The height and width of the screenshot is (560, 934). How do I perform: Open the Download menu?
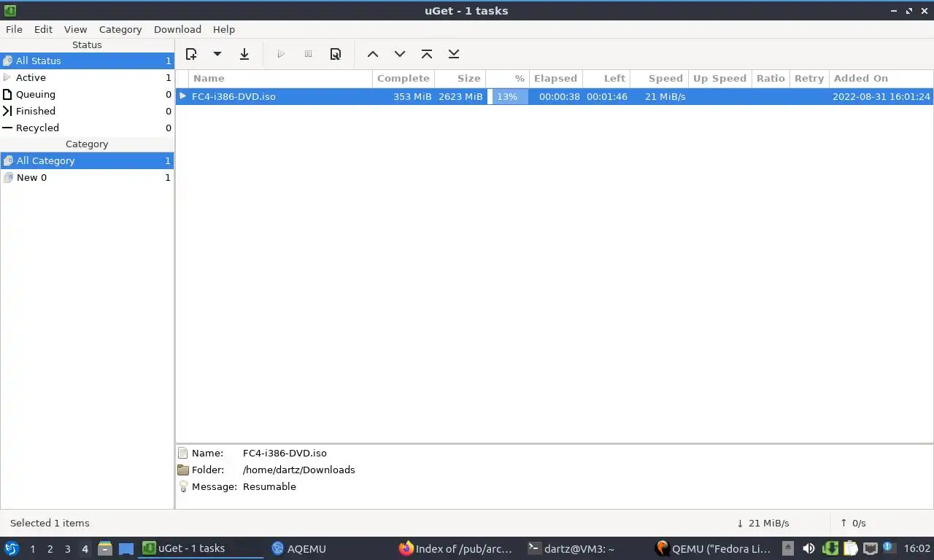pos(177,29)
